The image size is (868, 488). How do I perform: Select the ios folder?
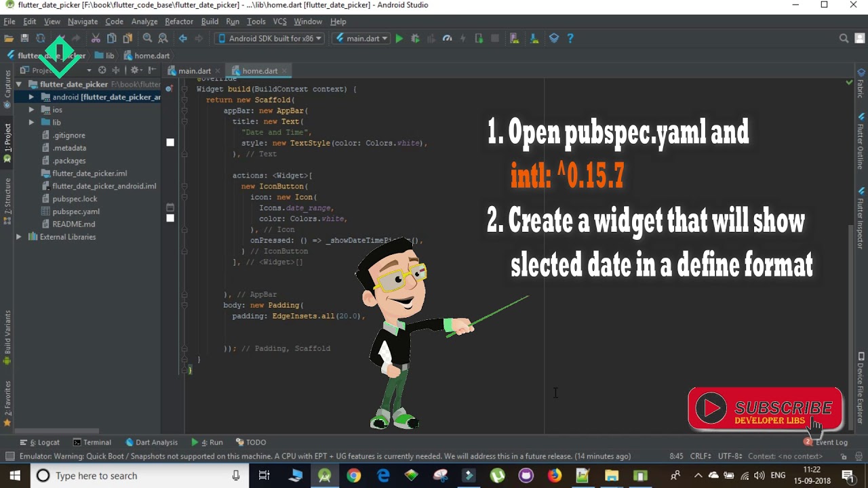point(57,110)
